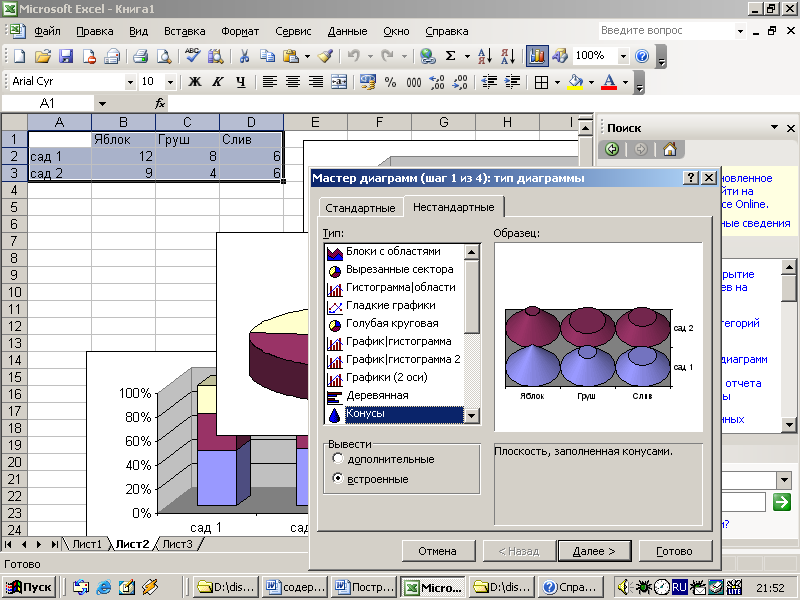Apply percent style icon
This screenshot has height=600, width=800.
pos(390,82)
